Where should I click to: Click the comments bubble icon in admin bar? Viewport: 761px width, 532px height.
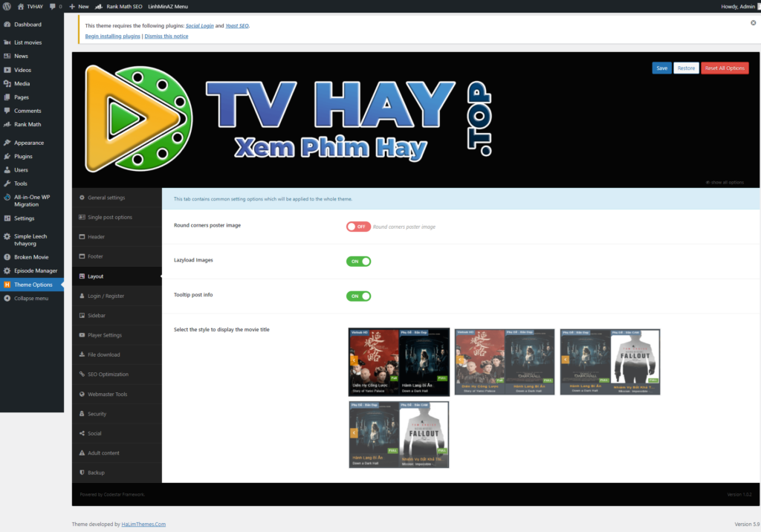click(x=53, y=6)
